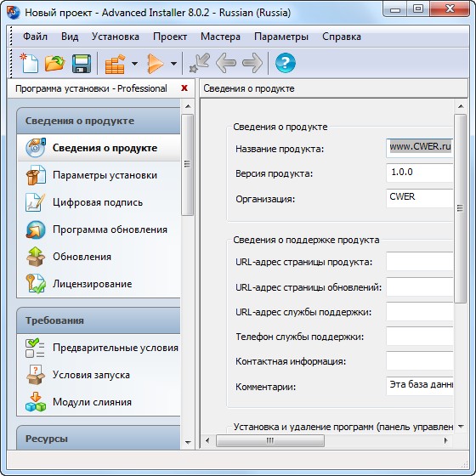Click the URL-адрес страницы продукта field
This screenshot has height=476, width=476.
(x=420, y=261)
